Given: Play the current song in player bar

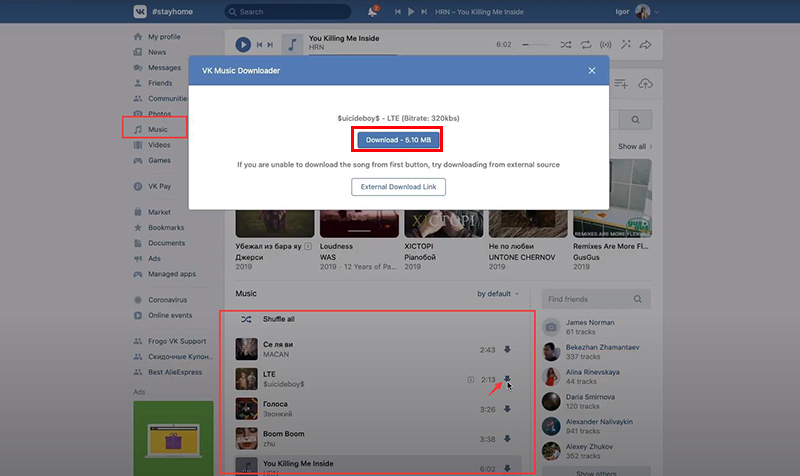Looking at the screenshot, I should (x=243, y=45).
